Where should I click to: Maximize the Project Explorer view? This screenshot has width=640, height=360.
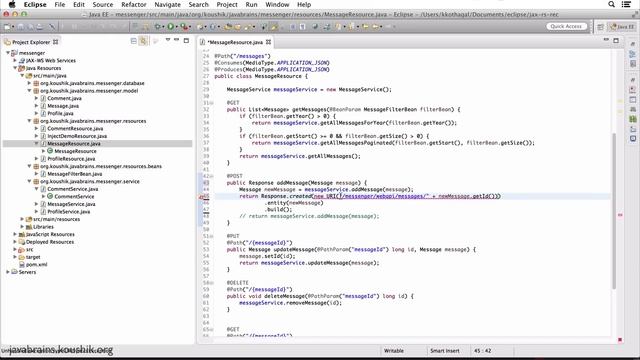click(x=186, y=40)
